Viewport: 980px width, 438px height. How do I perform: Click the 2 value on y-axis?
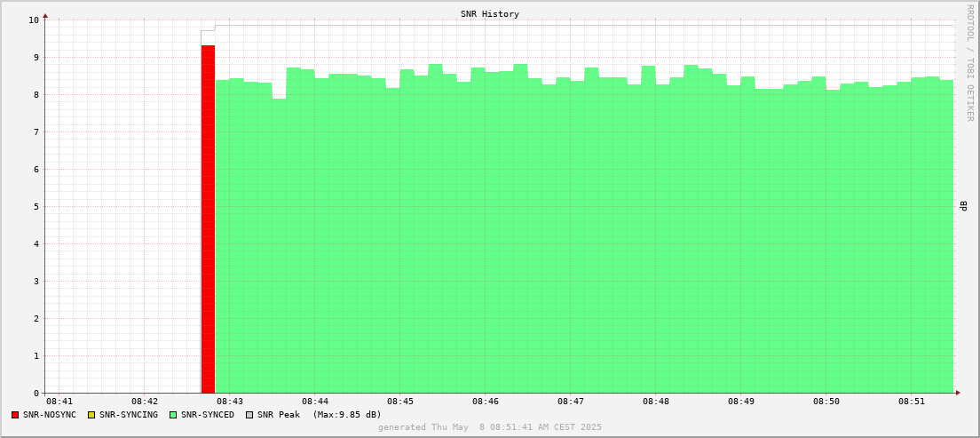pyautogui.click(x=36, y=318)
